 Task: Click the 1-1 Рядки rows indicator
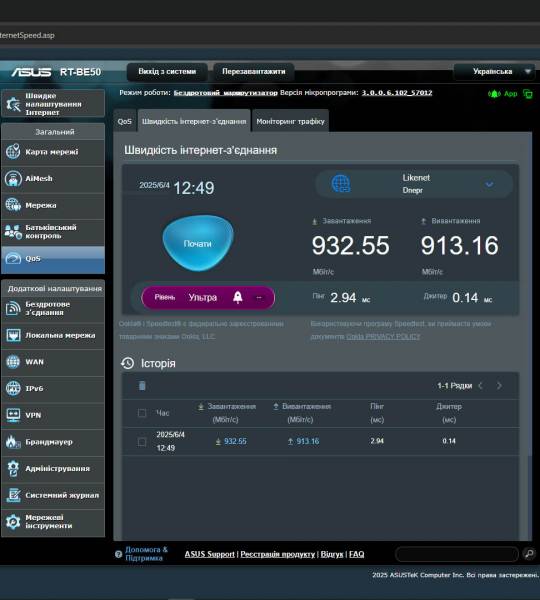[455, 386]
